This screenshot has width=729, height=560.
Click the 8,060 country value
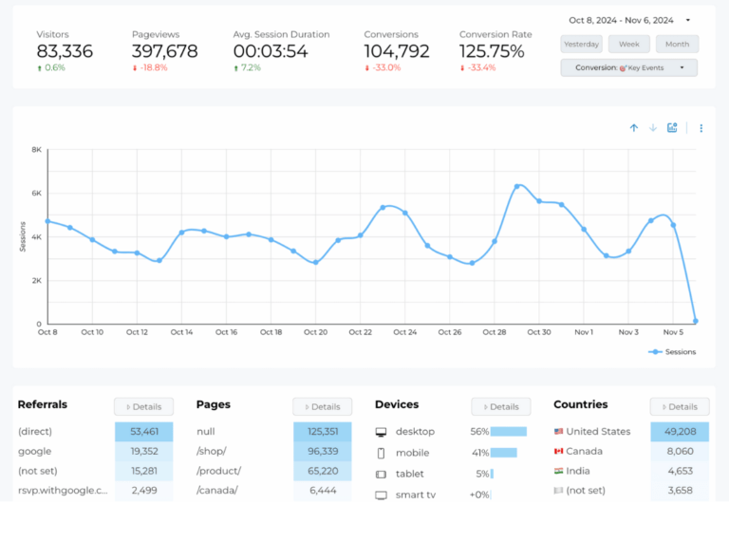click(x=680, y=451)
